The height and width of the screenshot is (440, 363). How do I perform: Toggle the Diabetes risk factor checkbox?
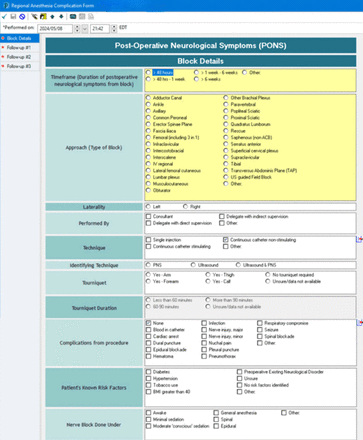[x=148, y=372]
